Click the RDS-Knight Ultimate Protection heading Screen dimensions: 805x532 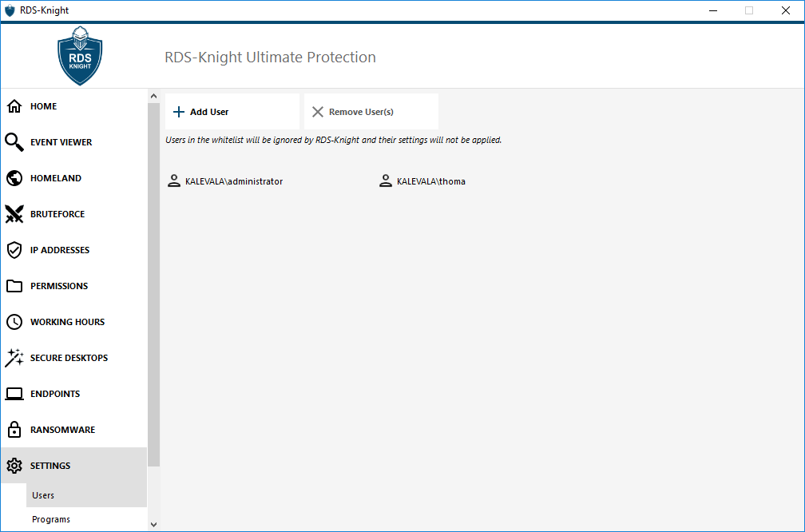coord(270,57)
